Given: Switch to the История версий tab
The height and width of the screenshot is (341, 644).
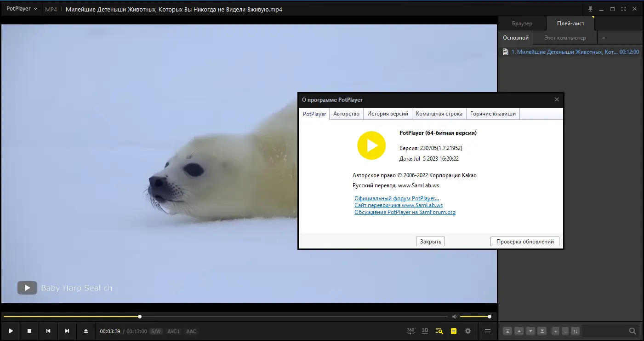Looking at the screenshot, I should 388,114.
